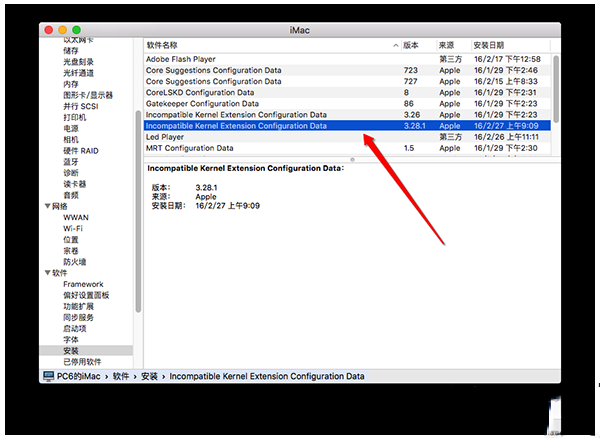Open 蓝牙 in the sidebar
The height and width of the screenshot is (439, 600).
pyautogui.click(x=71, y=162)
